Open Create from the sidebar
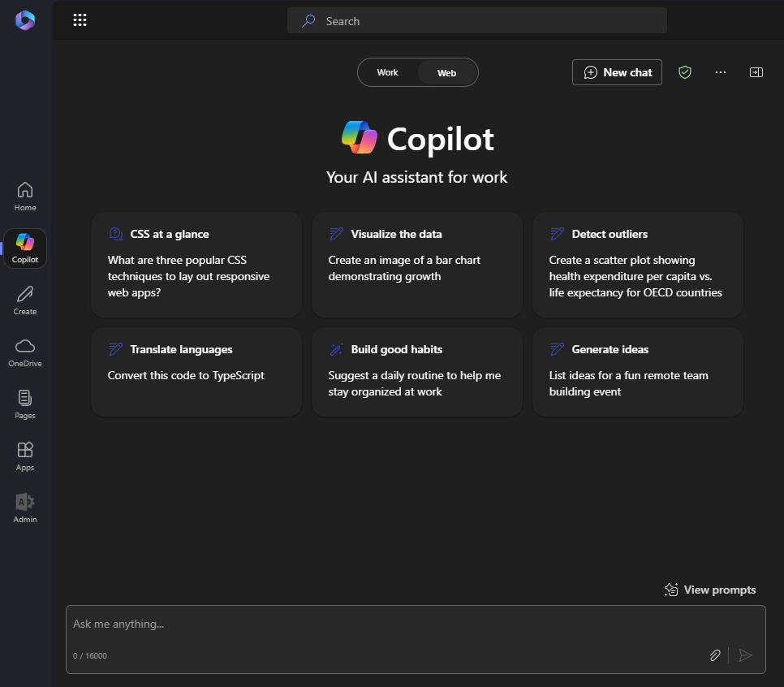This screenshot has width=784, height=687. pos(25,300)
